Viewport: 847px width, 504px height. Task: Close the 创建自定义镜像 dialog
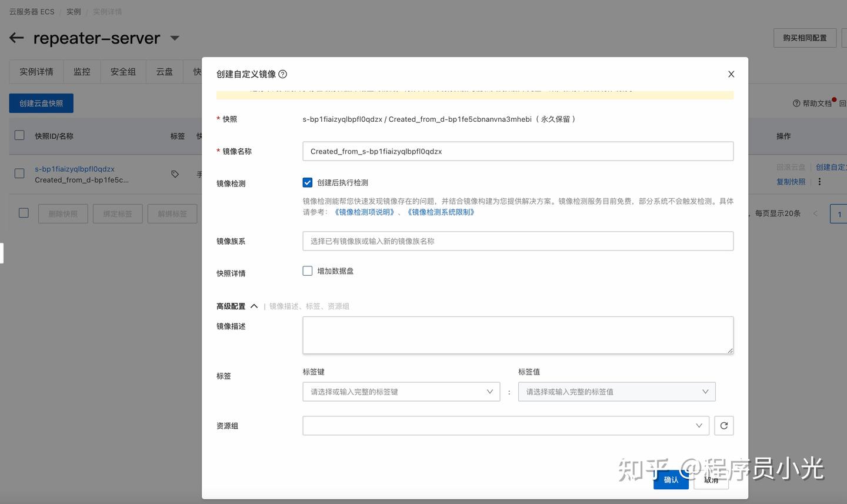click(x=731, y=74)
